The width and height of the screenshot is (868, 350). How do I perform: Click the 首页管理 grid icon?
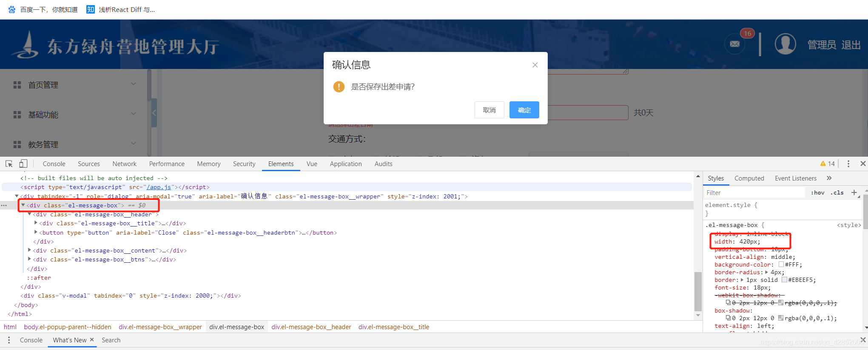coord(17,85)
